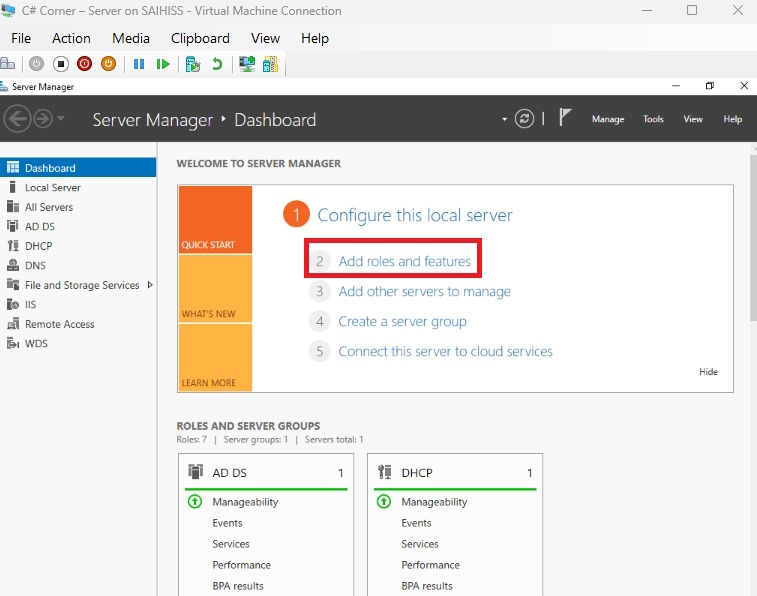Viewport: 757px width, 596px height.
Task: Click the orange Save state icon
Action: click(108, 64)
